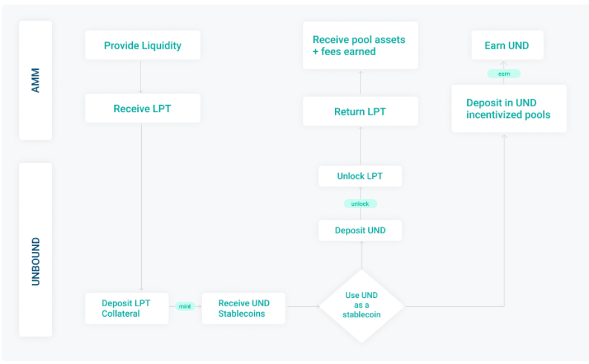This screenshot has width=589, height=364.
Task: Click the AMM lane label
Action: point(35,81)
